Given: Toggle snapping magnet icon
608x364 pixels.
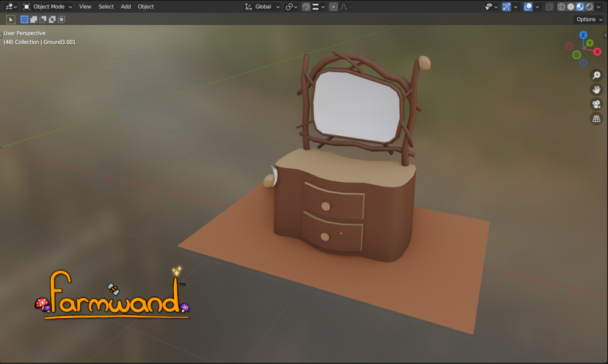Looking at the screenshot, I should point(306,7).
